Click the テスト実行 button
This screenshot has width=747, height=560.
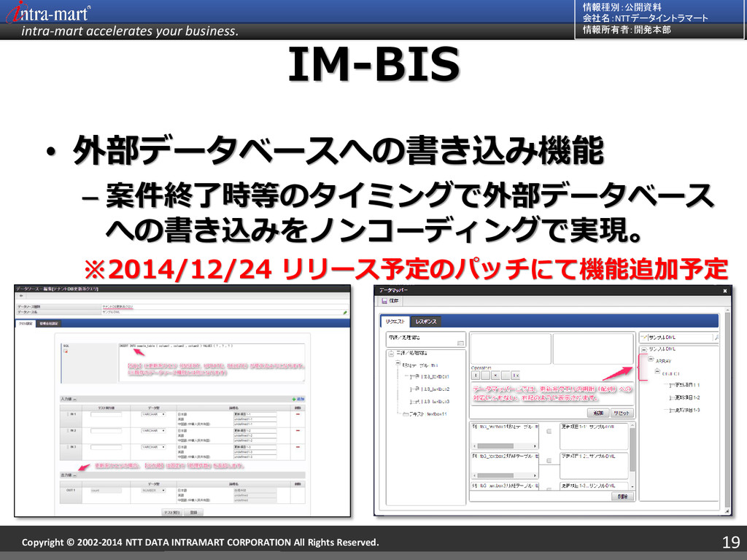point(172,513)
